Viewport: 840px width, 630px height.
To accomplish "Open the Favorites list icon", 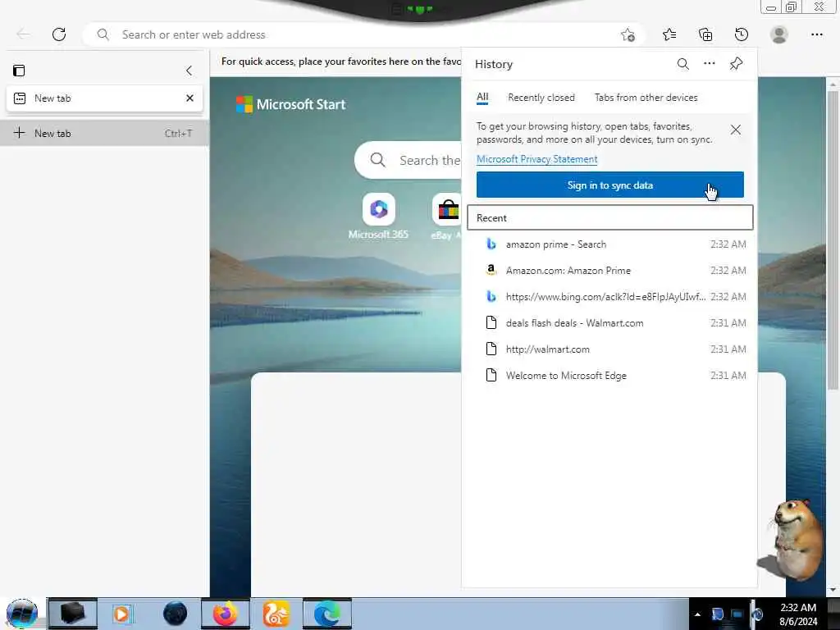I will click(669, 34).
